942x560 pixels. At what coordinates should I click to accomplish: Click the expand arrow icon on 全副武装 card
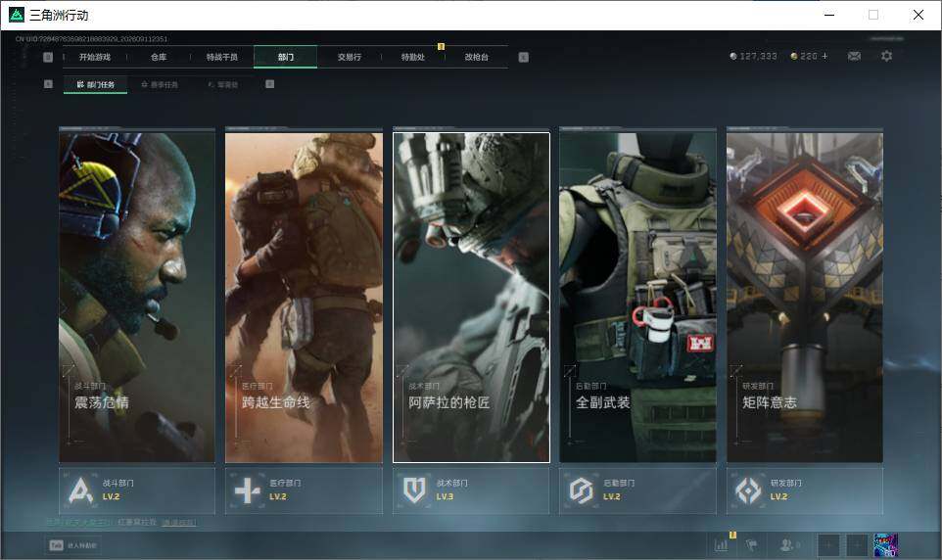click(x=570, y=370)
